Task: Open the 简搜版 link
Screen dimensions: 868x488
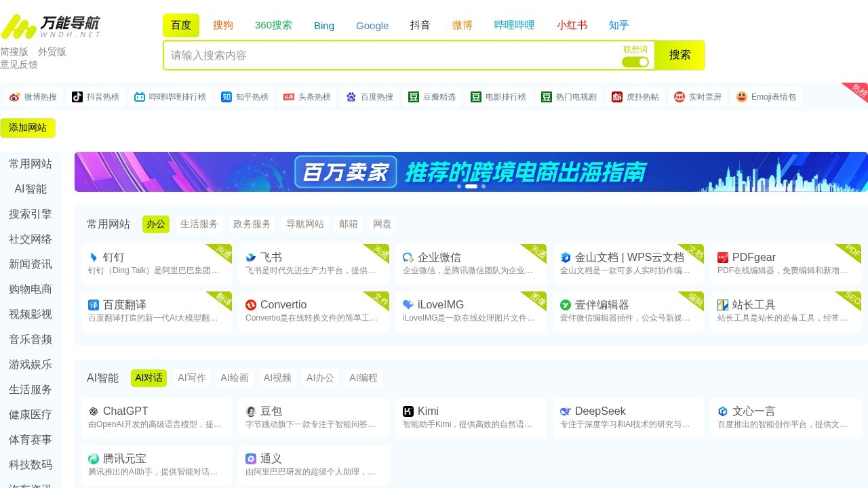Action: [14, 52]
